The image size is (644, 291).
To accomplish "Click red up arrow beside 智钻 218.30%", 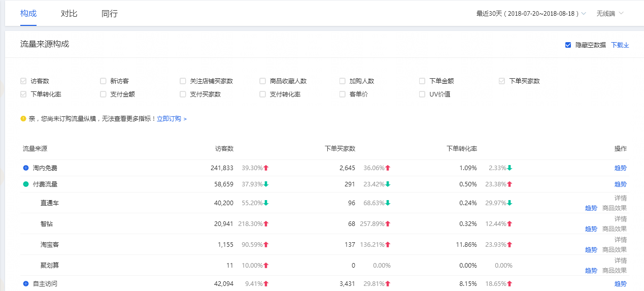I will click(x=266, y=223).
